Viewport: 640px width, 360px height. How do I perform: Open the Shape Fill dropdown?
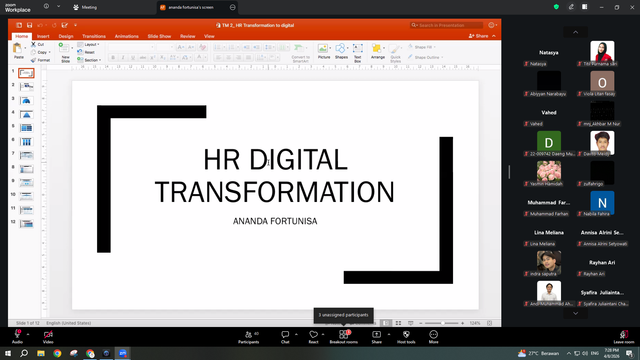422,47
